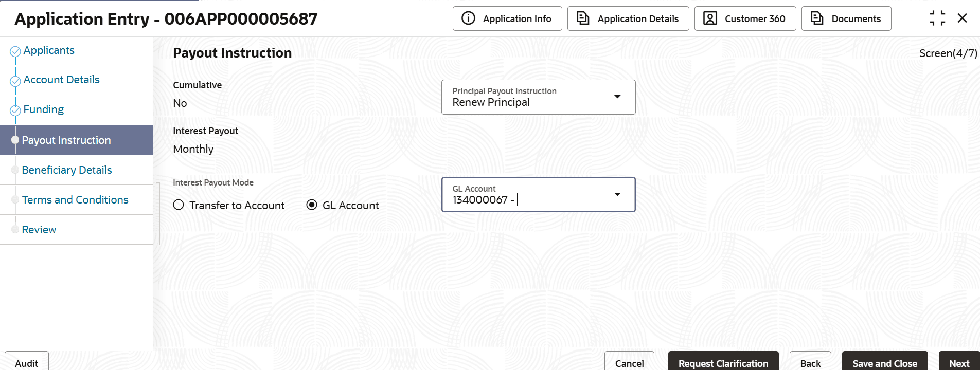The height and width of the screenshot is (370, 980).
Task: Click the sidebar vertical splitter handle
Action: tap(158, 213)
